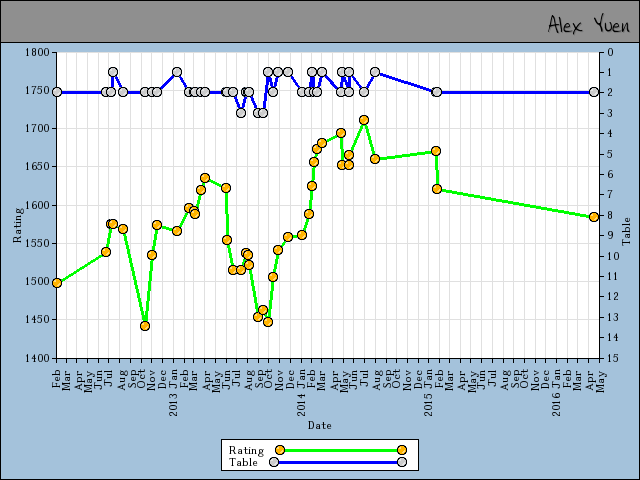
Task: Click the vertical Table axis title on right
Action: [x=626, y=231]
